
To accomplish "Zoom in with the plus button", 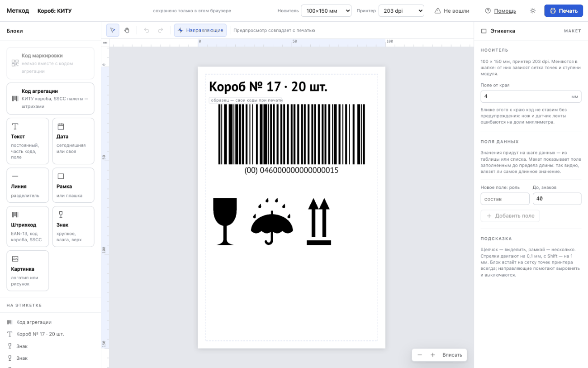I will tap(433, 355).
